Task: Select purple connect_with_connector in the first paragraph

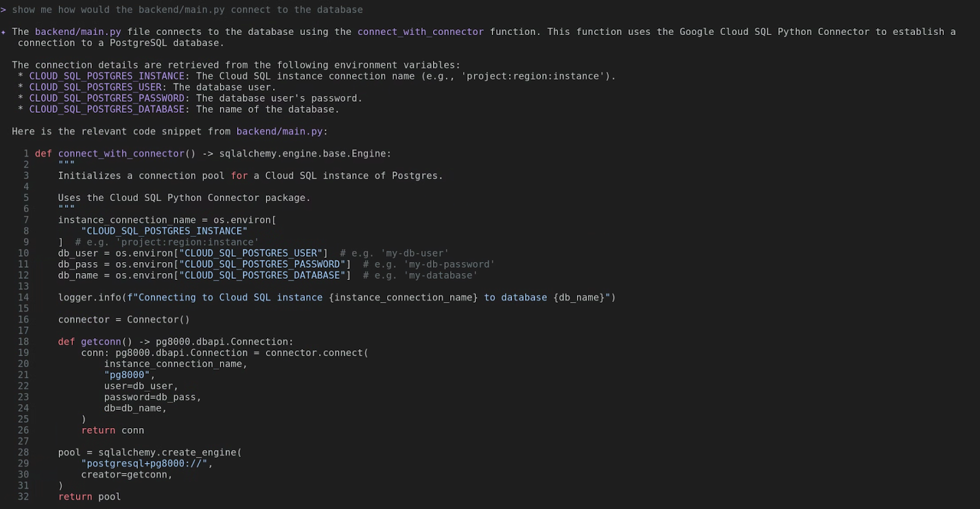Action: tap(420, 32)
